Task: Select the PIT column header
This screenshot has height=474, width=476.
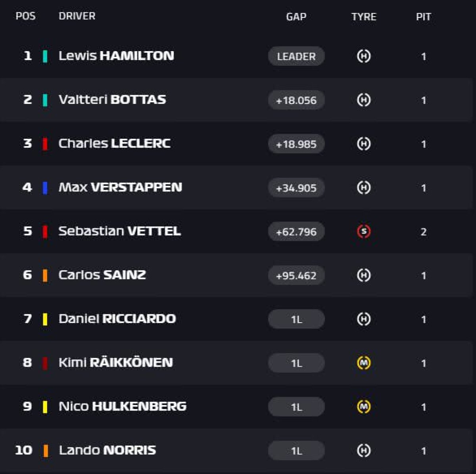Action: coord(423,17)
